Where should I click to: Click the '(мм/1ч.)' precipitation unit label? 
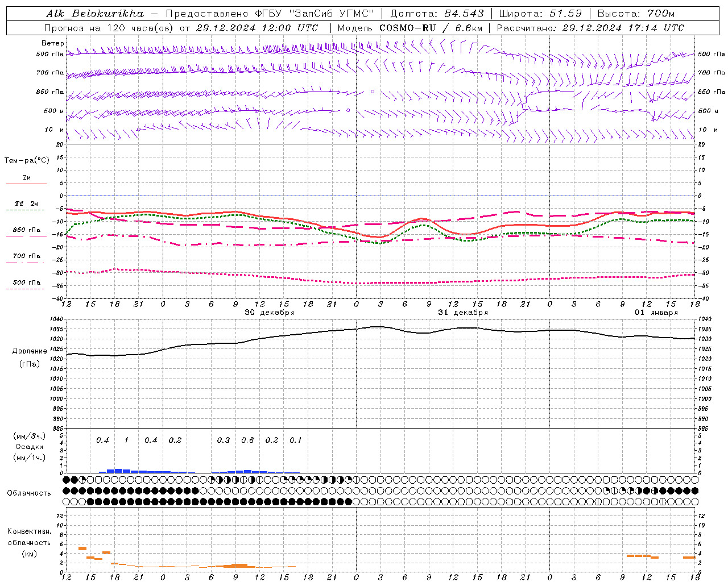point(30,458)
